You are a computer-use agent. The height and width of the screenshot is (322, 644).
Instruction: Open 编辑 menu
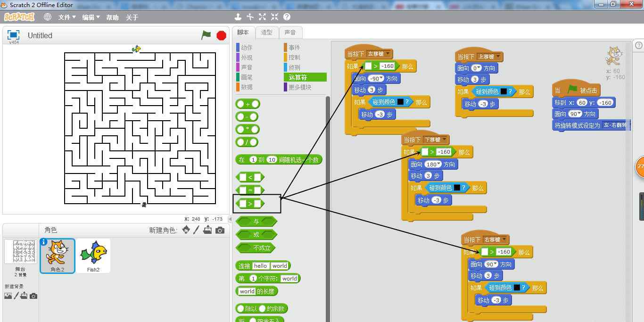pos(91,17)
